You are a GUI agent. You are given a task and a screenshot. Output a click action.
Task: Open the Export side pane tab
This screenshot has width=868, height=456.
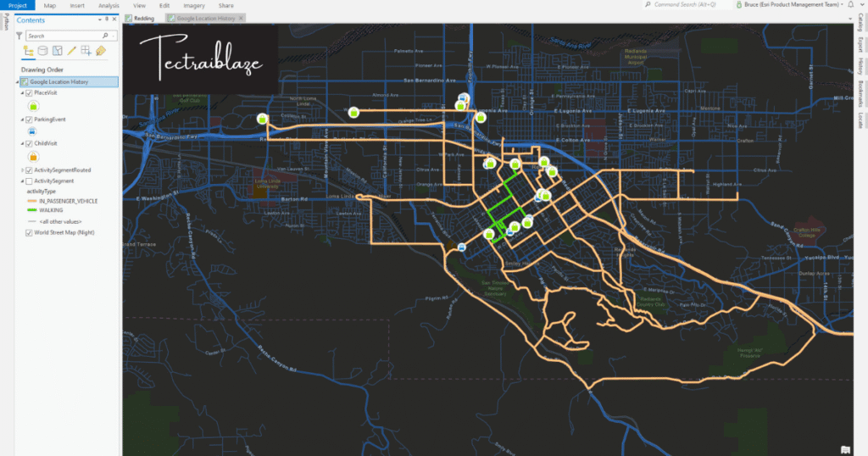click(x=861, y=45)
